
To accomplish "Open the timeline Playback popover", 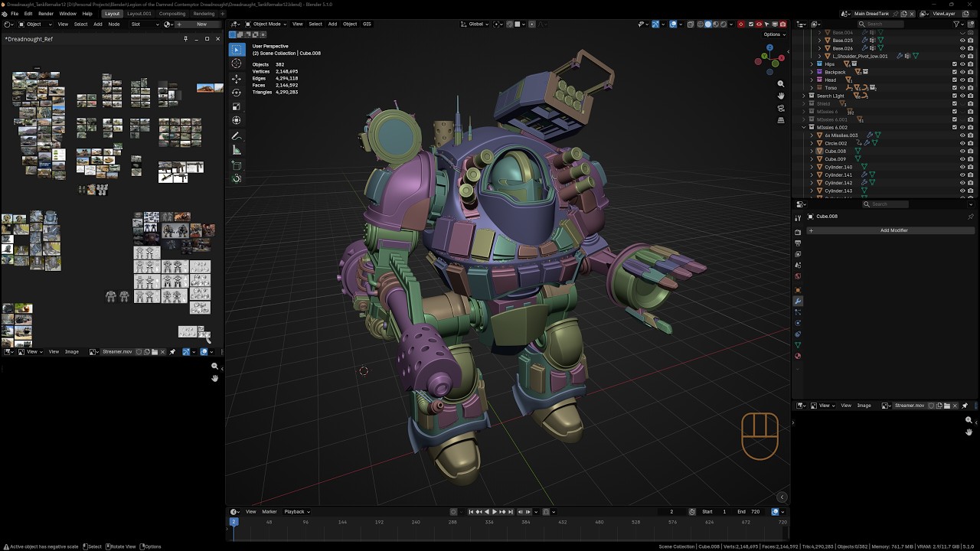I will (296, 511).
